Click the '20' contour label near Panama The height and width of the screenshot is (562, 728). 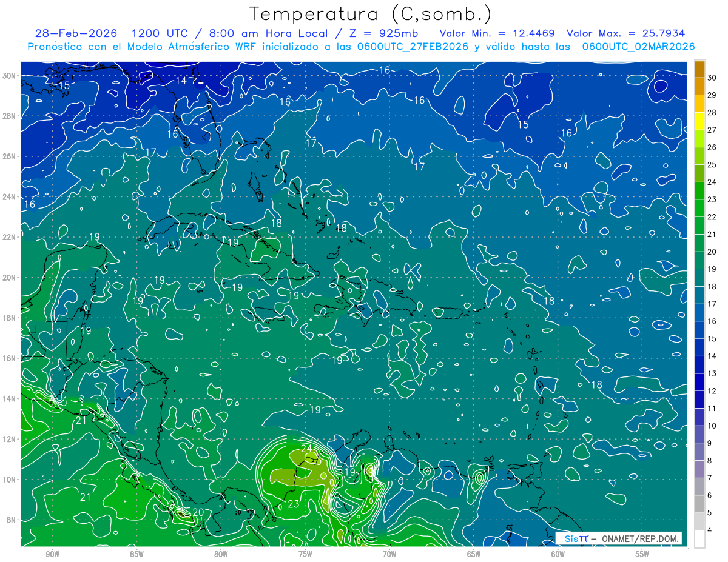[198, 512]
